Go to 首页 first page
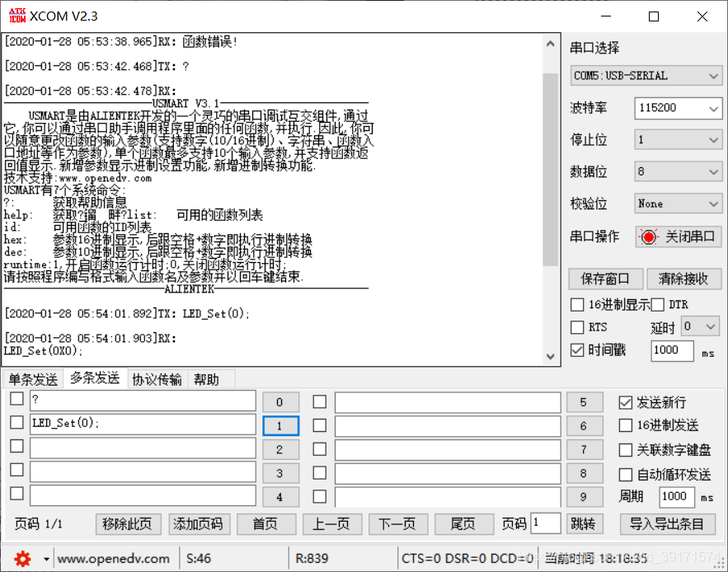This screenshot has height=572, width=728. [266, 525]
